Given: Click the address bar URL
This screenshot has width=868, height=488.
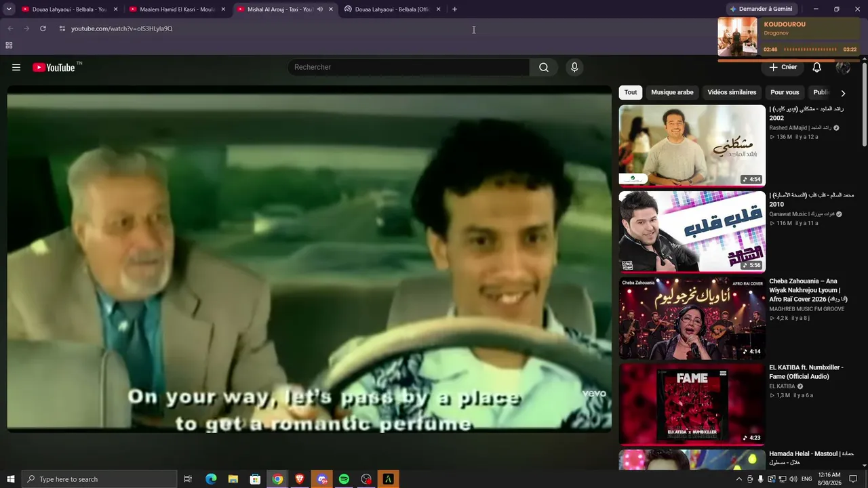Looking at the screenshot, I should pyautogui.click(x=122, y=28).
